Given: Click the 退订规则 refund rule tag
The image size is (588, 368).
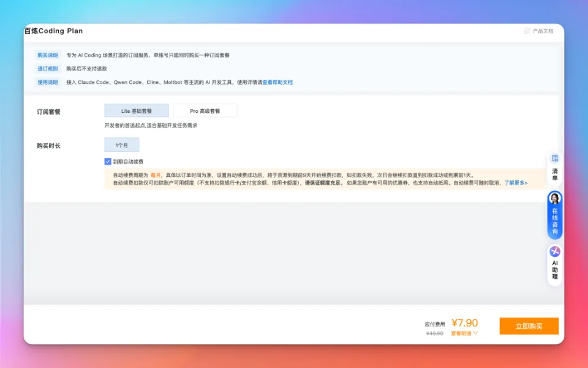Looking at the screenshot, I should pyautogui.click(x=48, y=69).
